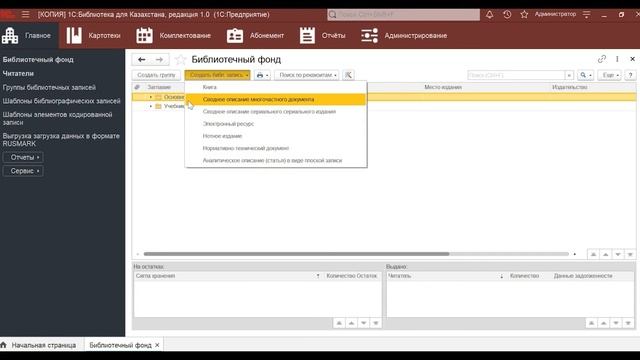Viewport: 640px width, 360px height.
Task: Open Шаблоны библиографических записей link
Action: (x=61, y=101)
